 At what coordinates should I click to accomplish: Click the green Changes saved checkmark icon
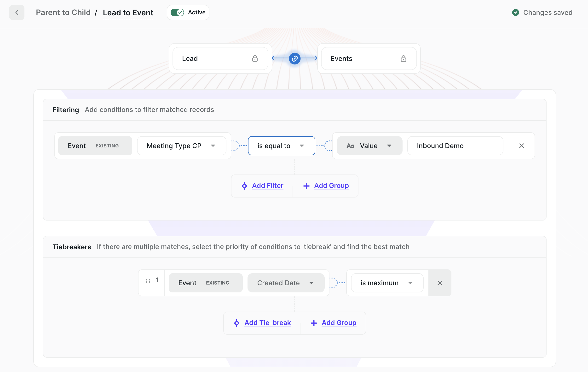pos(515,12)
